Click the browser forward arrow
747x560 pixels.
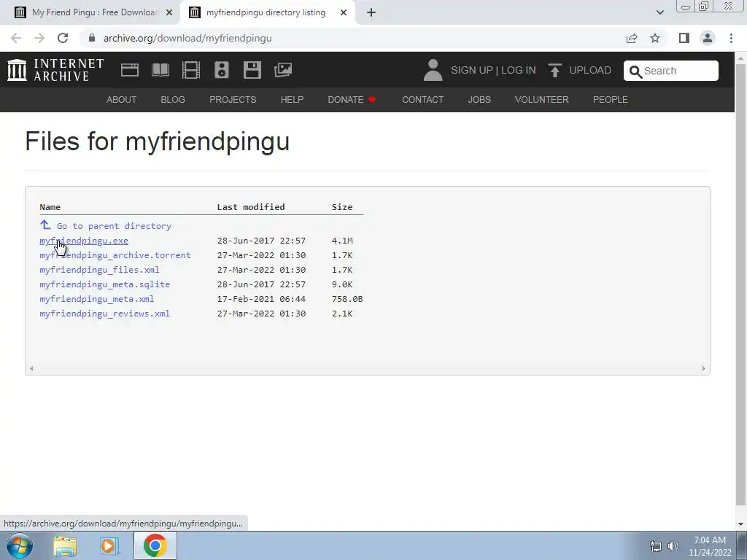(x=39, y=38)
